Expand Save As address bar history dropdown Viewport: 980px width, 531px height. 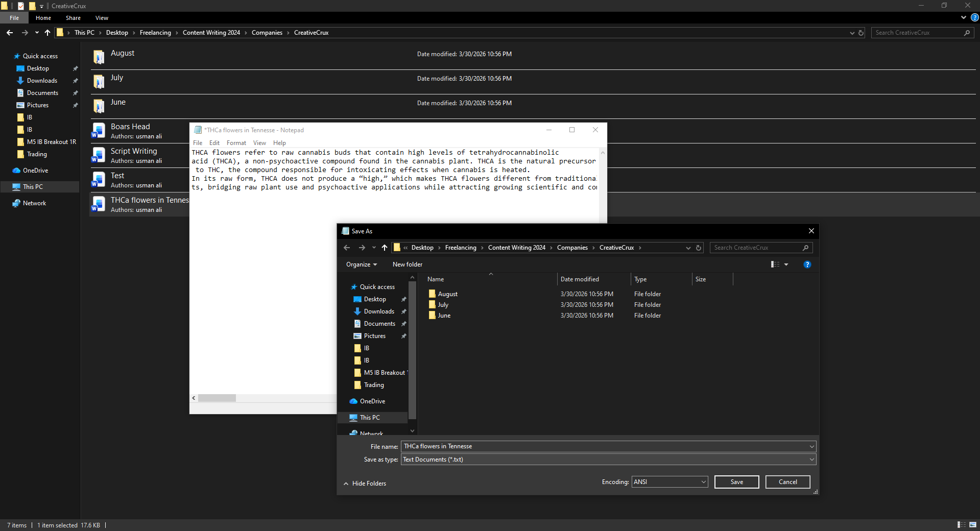[x=688, y=248]
